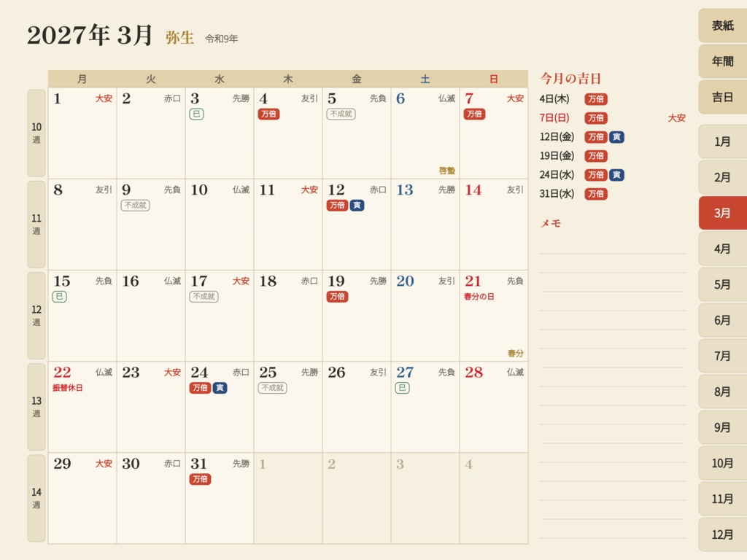Navigate to the 11月 tab
This screenshot has width=747, height=560.
click(722, 499)
